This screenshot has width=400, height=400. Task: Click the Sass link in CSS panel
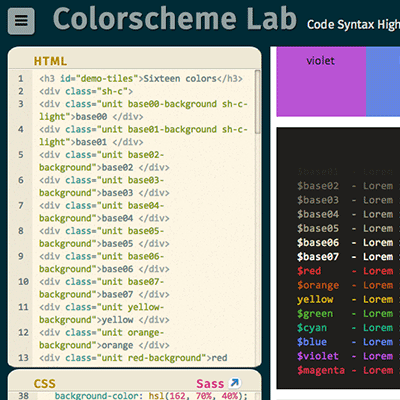pyautogui.click(x=210, y=384)
